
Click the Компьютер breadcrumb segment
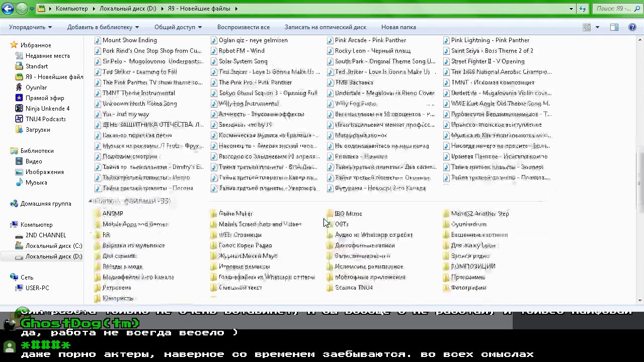tap(71, 9)
